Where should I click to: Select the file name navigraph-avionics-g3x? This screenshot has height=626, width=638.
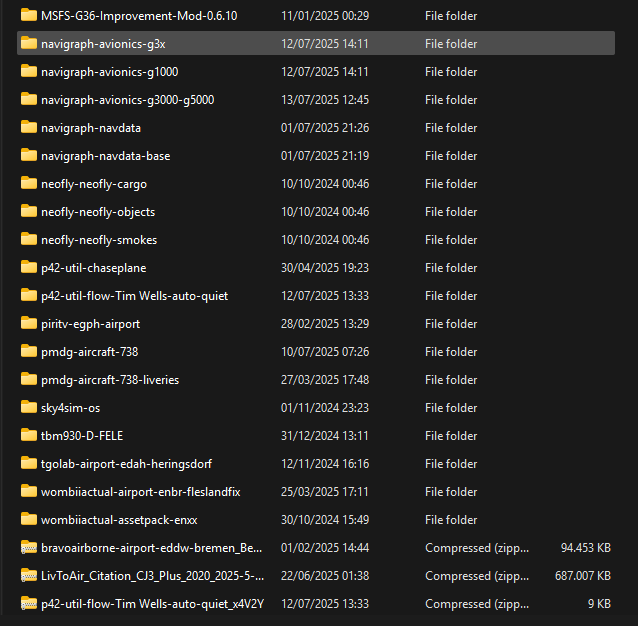[x=103, y=44]
